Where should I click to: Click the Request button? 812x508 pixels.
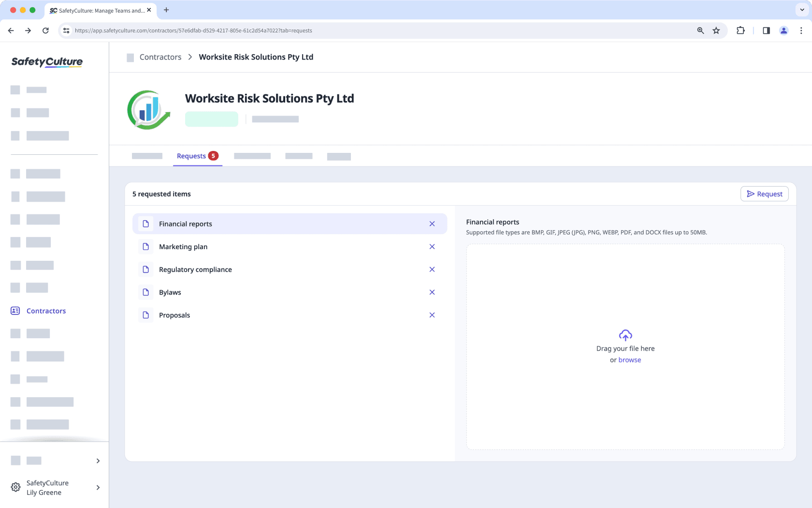[x=764, y=194]
